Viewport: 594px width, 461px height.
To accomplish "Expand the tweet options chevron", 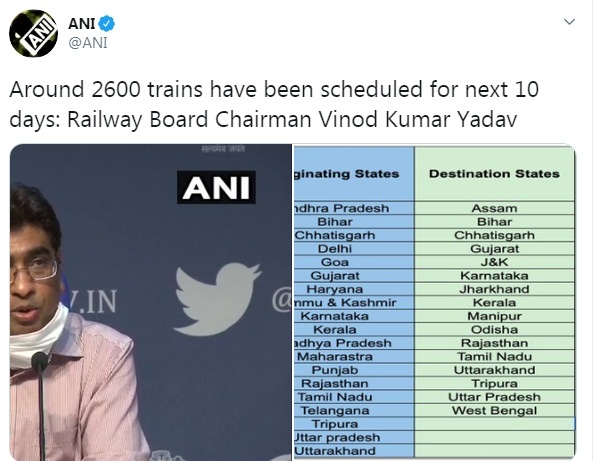I will (569, 22).
